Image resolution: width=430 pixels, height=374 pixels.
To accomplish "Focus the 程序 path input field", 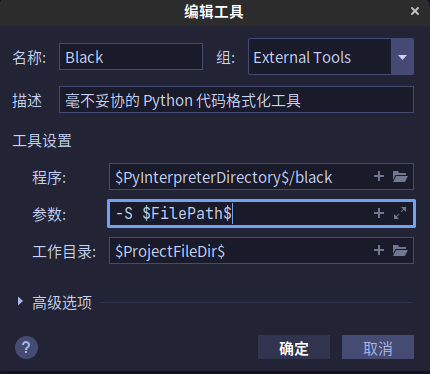I will [x=240, y=177].
